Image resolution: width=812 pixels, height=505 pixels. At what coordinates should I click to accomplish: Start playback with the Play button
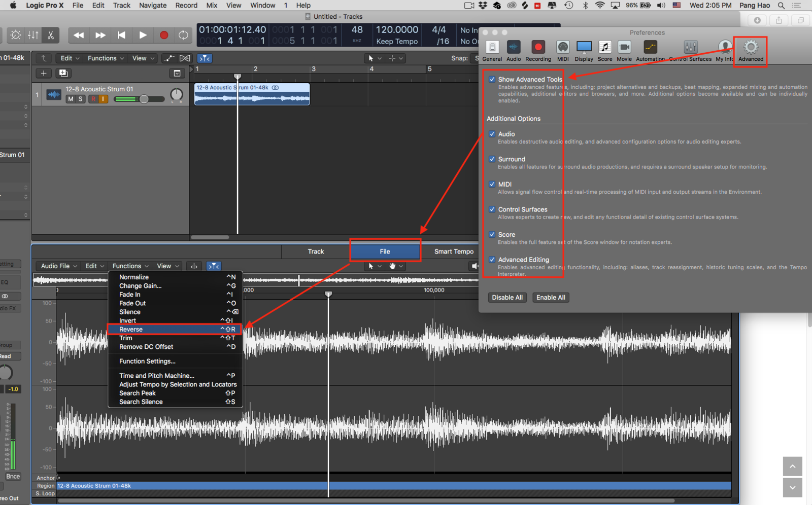tap(143, 35)
